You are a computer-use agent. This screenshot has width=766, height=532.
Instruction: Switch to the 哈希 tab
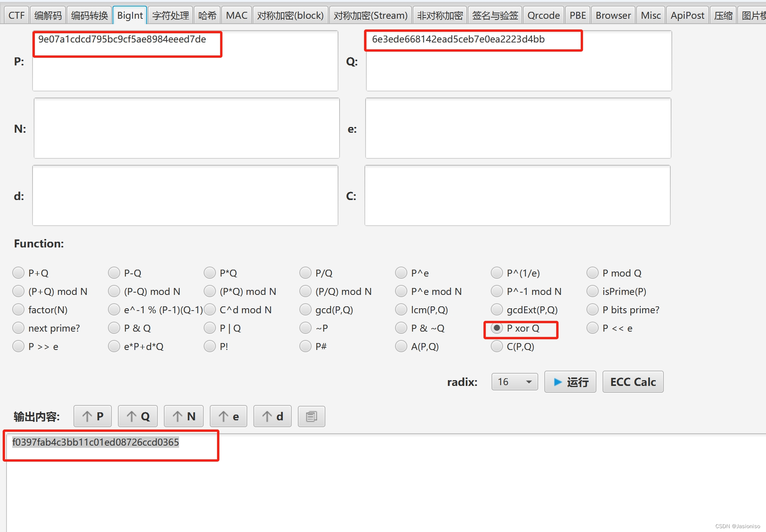point(207,15)
